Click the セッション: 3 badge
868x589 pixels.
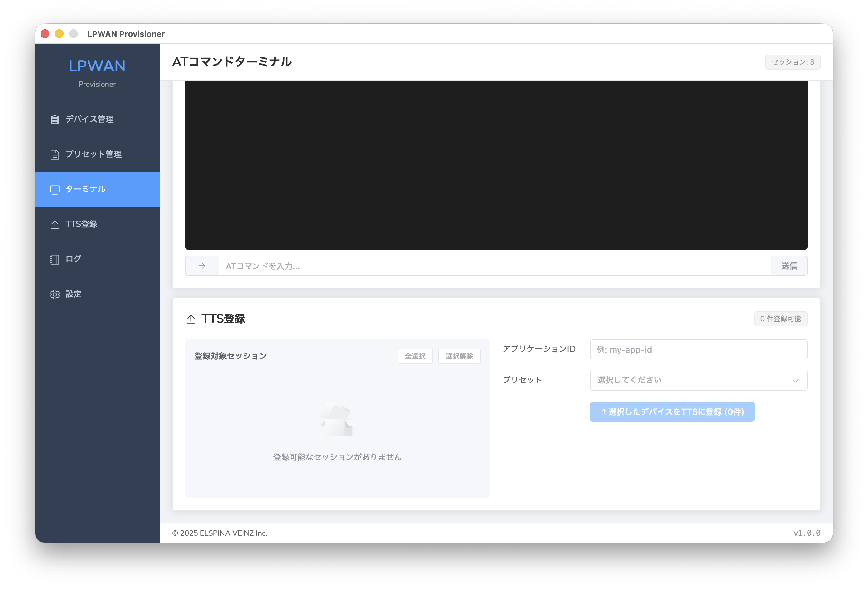[x=793, y=62]
